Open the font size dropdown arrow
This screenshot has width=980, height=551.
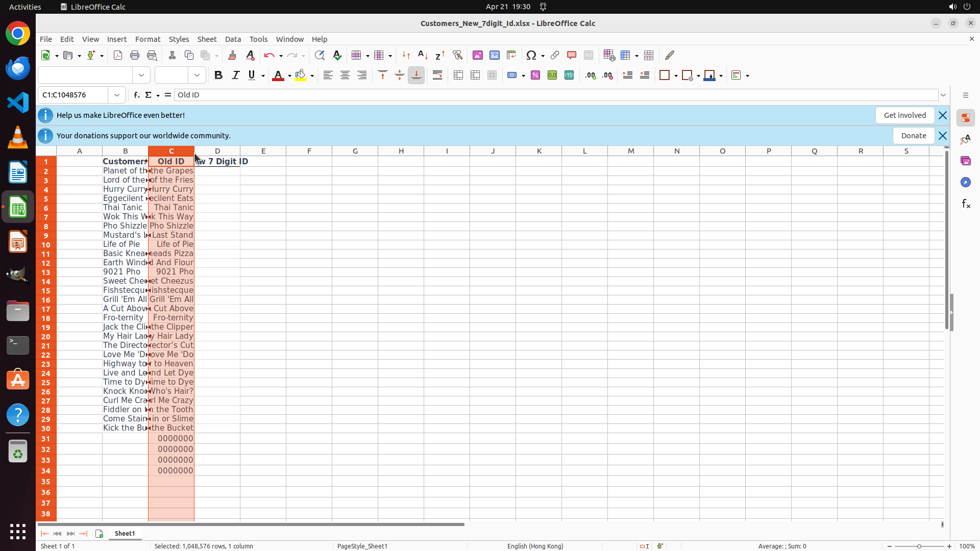197,76
